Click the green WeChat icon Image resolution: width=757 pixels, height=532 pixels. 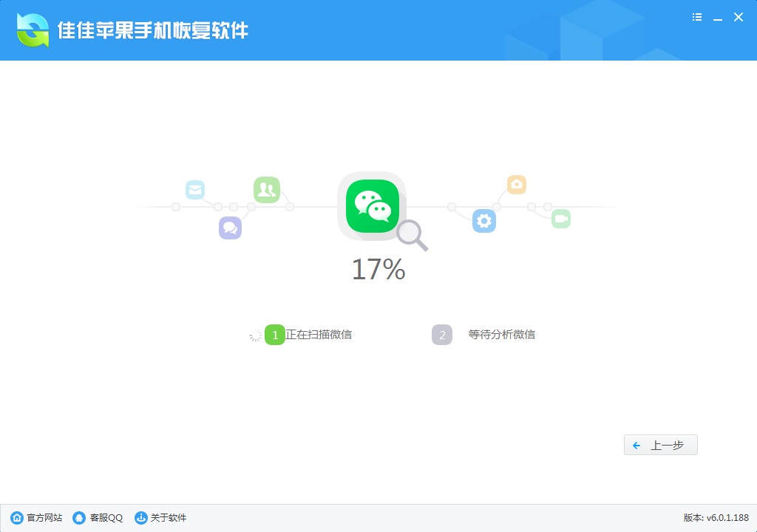(x=373, y=206)
